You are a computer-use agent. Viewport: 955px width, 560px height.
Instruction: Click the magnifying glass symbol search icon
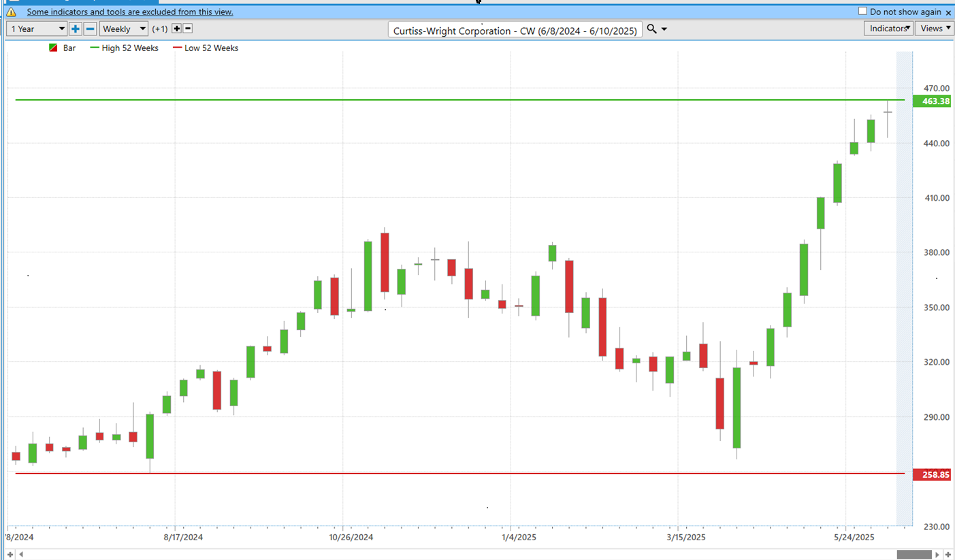tap(651, 29)
